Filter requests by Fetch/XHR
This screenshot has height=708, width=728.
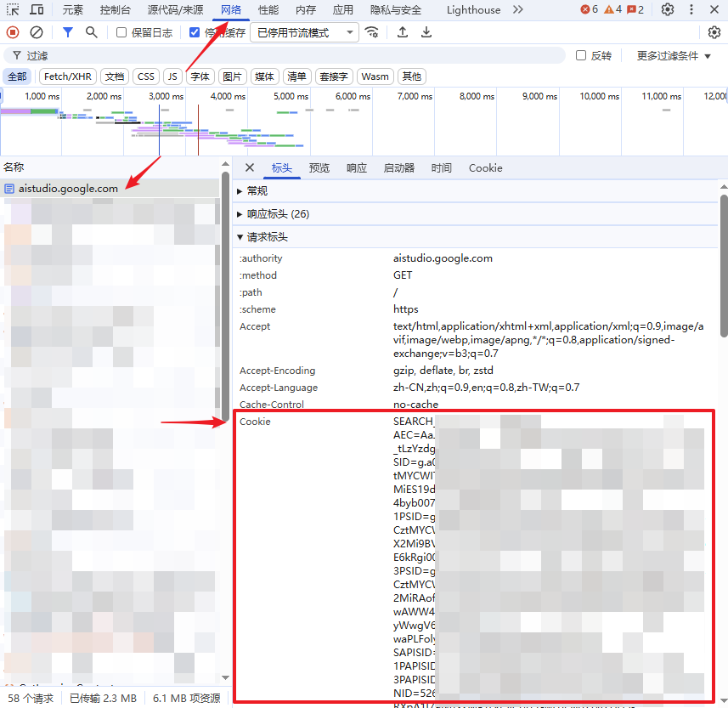click(x=67, y=76)
